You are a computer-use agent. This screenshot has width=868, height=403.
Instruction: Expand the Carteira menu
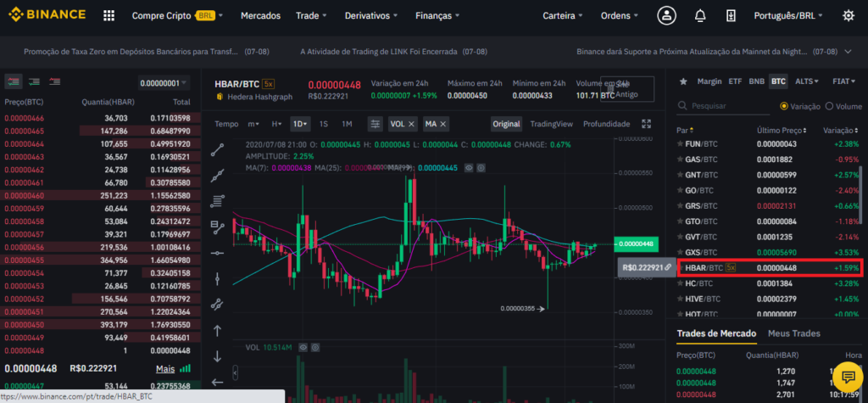point(563,15)
